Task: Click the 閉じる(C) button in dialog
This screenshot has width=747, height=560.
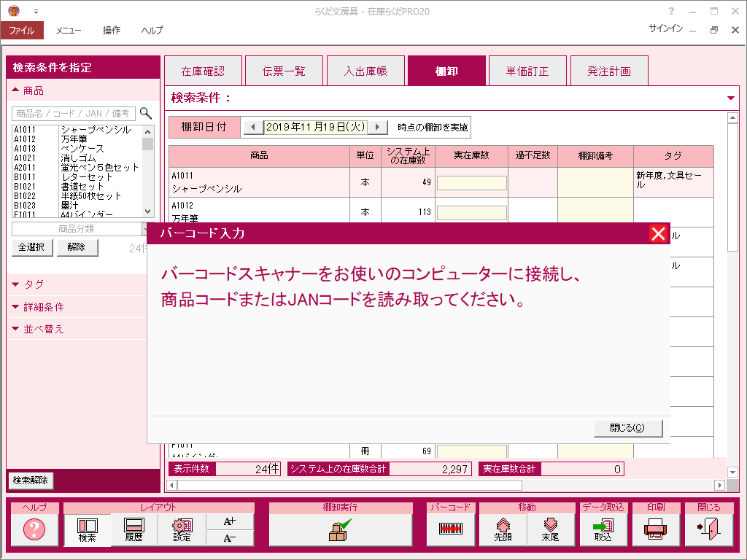Action: coord(628,428)
